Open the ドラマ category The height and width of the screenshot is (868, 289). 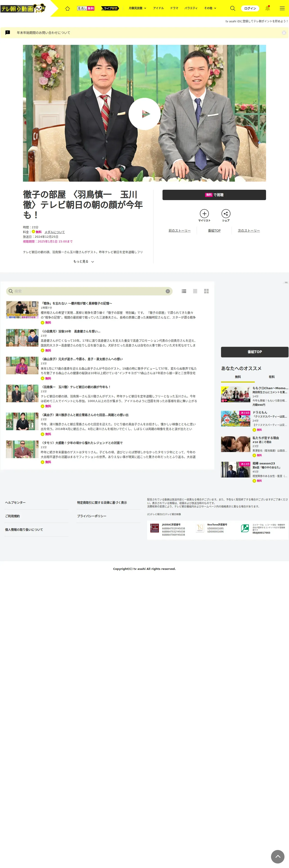tap(174, 8)
